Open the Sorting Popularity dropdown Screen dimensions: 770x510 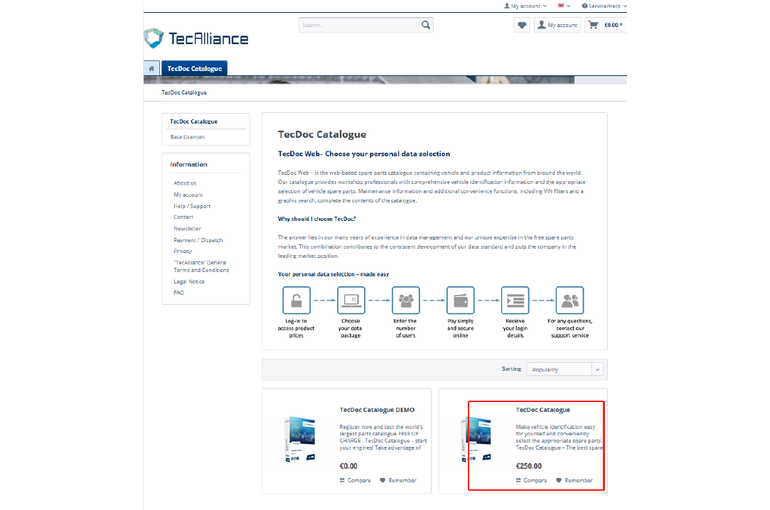point(566,369)
